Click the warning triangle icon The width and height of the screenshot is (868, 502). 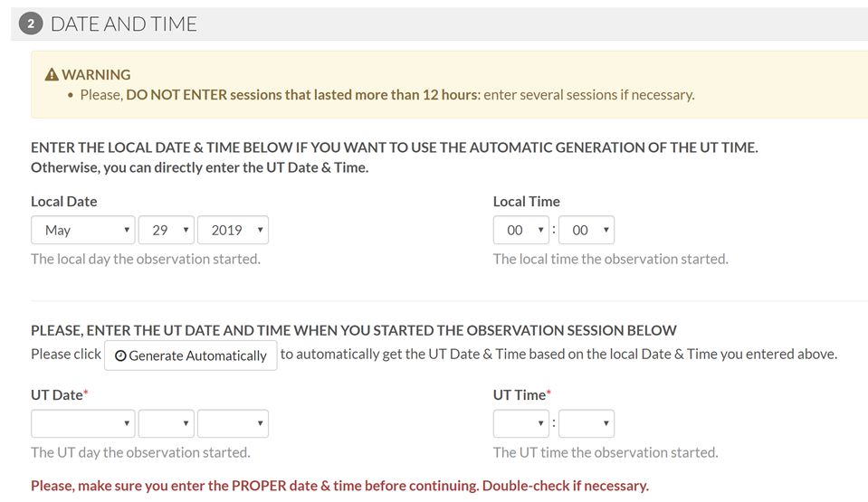[52, 74]
